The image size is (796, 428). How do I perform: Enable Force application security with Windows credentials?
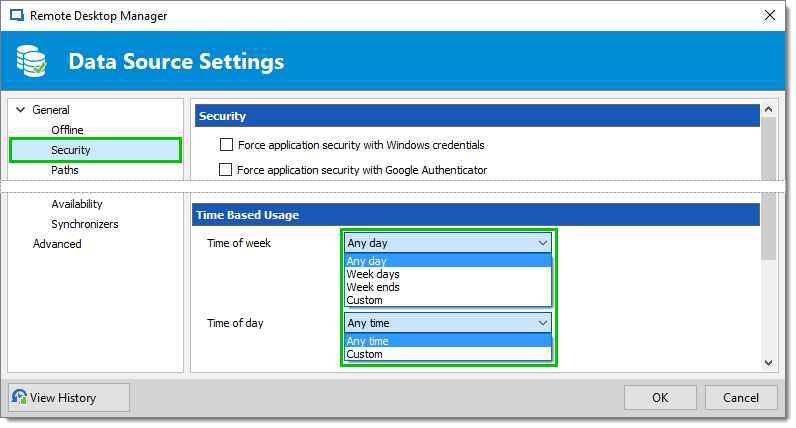pos(226,145)
